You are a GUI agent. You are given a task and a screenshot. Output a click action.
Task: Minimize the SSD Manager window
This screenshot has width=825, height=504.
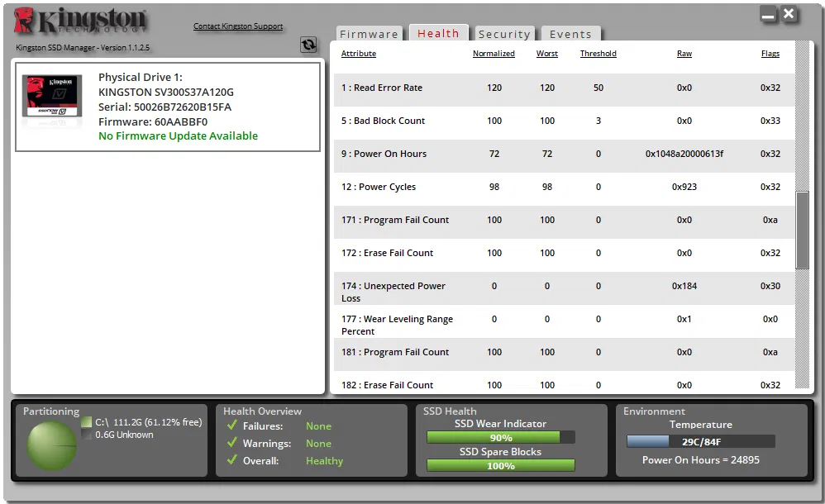[768, 15]
